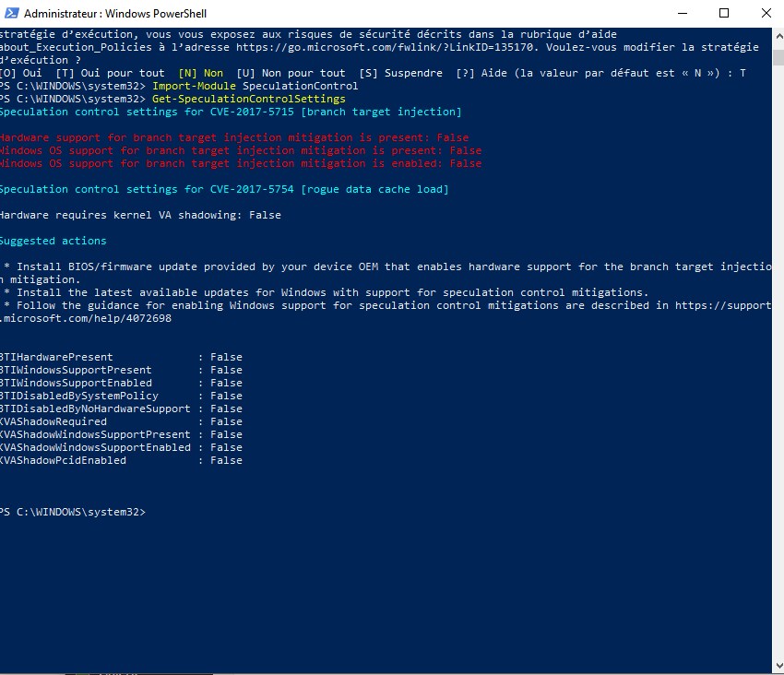784x675 pixels.
Task: Maximize the PowerShell window
Action: pyautogui.click(x=723, y=13)
